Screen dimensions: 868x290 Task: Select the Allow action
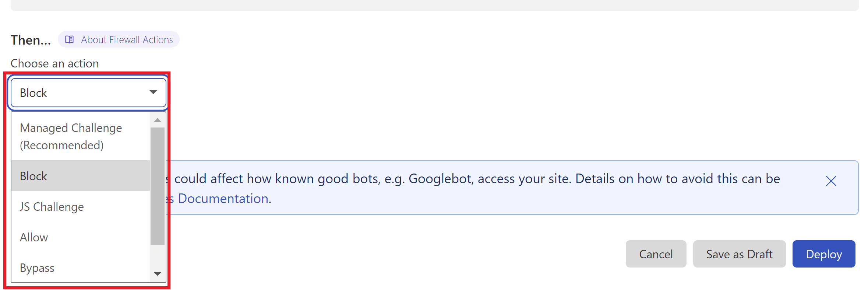(x=33, y=237)
